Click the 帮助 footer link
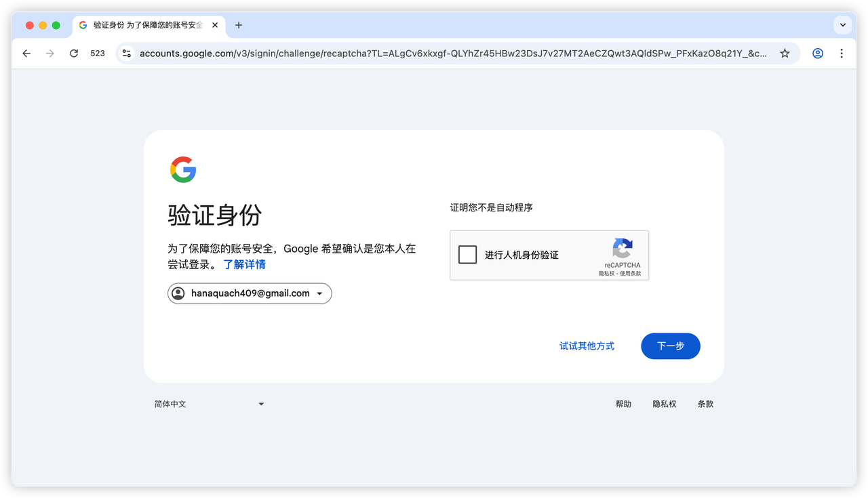 click(x=623, y=404)
